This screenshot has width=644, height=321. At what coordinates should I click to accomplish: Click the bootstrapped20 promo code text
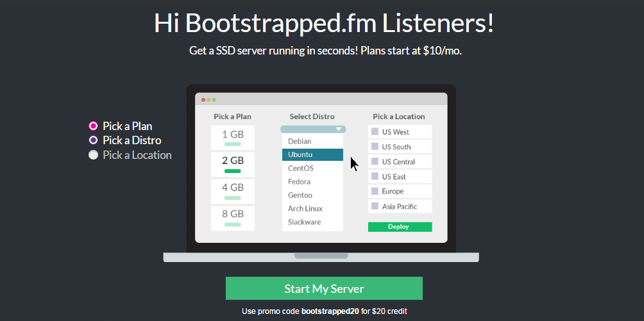[330, 311]
